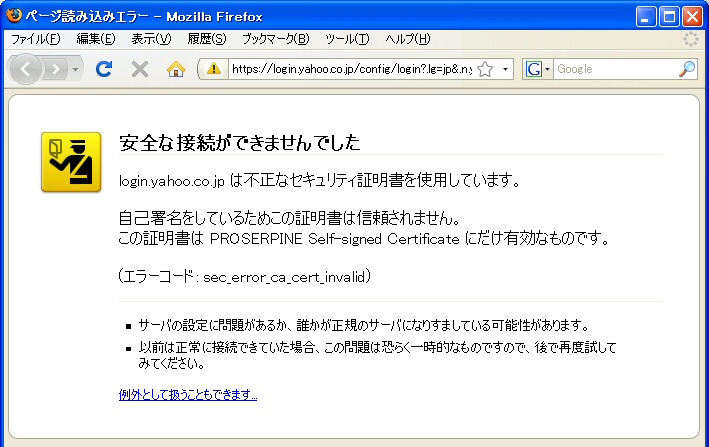Click inside the Google search box
Viewport: 709px width, 447px height.
[616, 69]
